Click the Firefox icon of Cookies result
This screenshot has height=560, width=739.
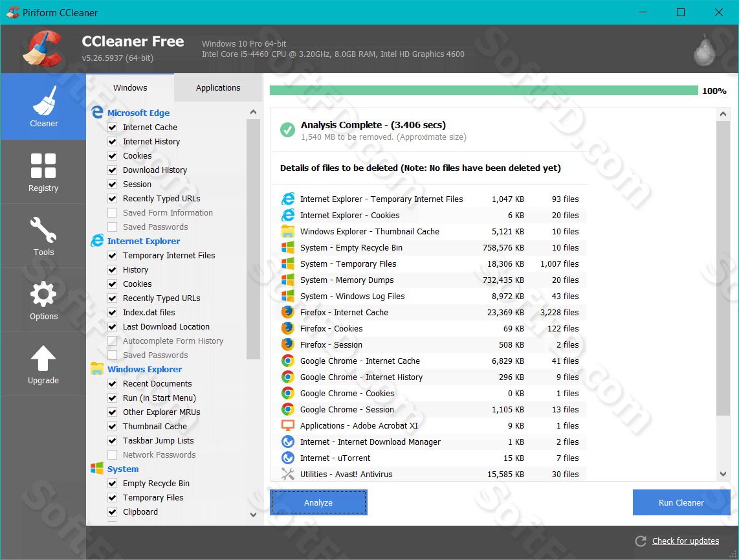coord(288,328)
